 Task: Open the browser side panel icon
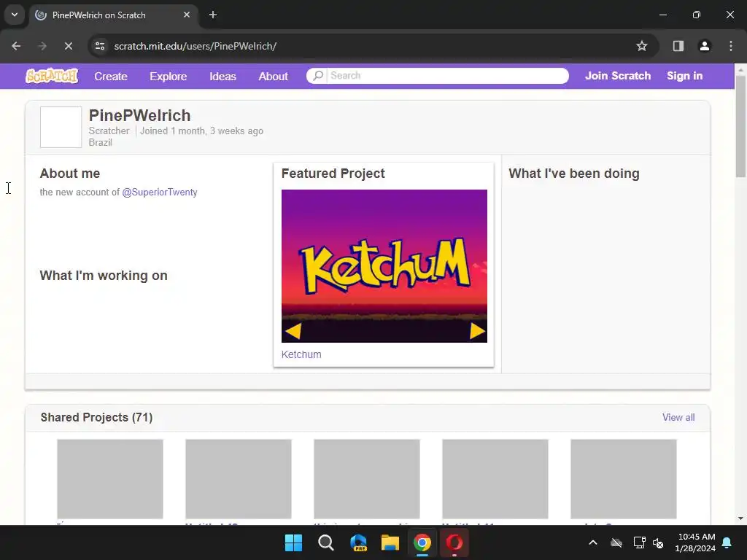pos(678,46)
